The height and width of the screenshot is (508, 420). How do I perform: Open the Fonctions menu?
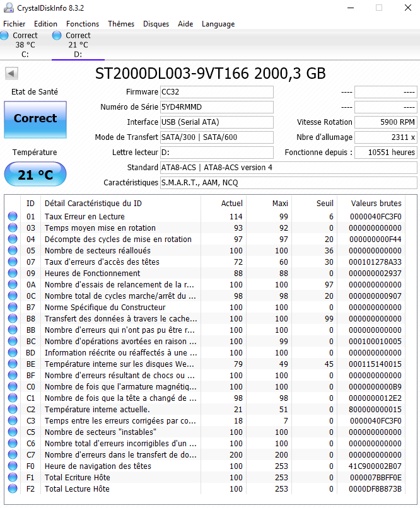point(83,24)
